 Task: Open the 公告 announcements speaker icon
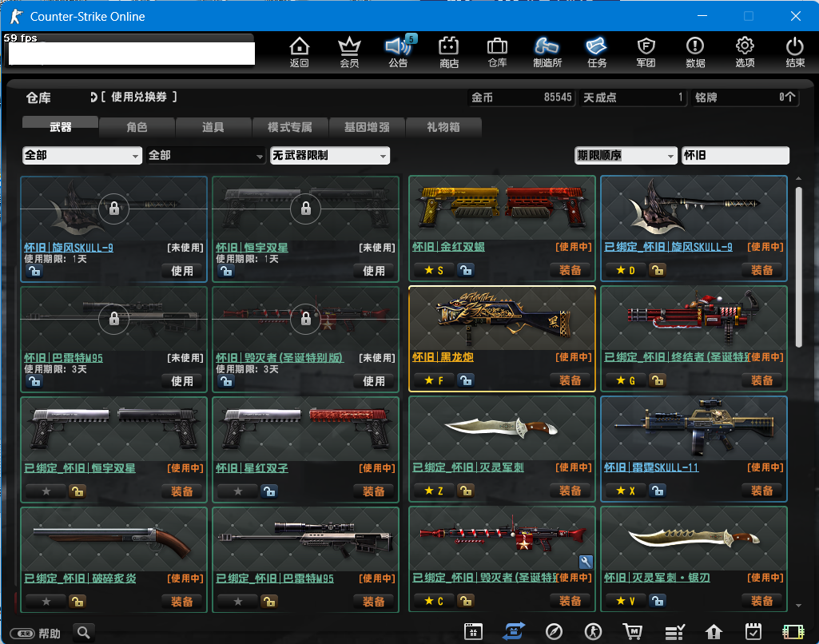coord(398,52)
